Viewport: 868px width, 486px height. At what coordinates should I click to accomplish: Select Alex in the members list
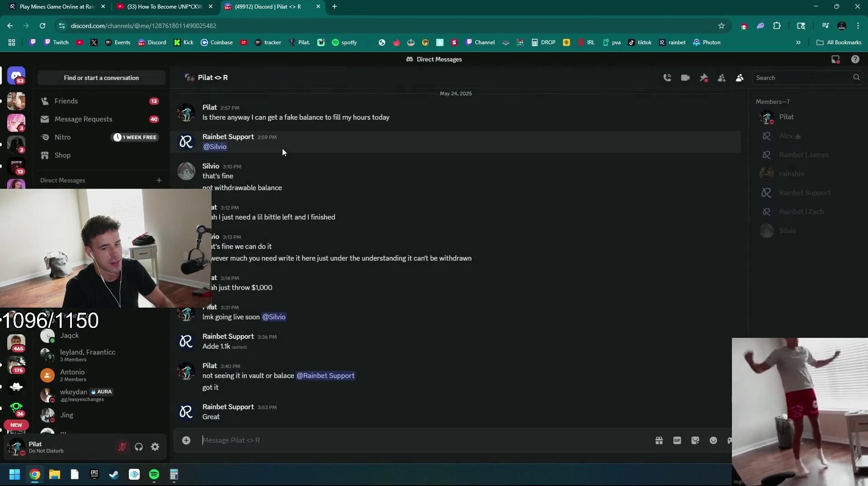(807, 136)
